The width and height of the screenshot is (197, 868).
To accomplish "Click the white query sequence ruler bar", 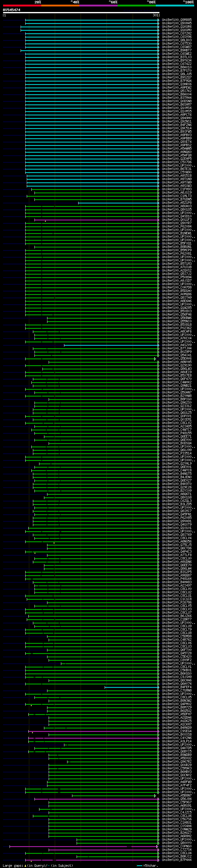I will click(x=81, y=13).
